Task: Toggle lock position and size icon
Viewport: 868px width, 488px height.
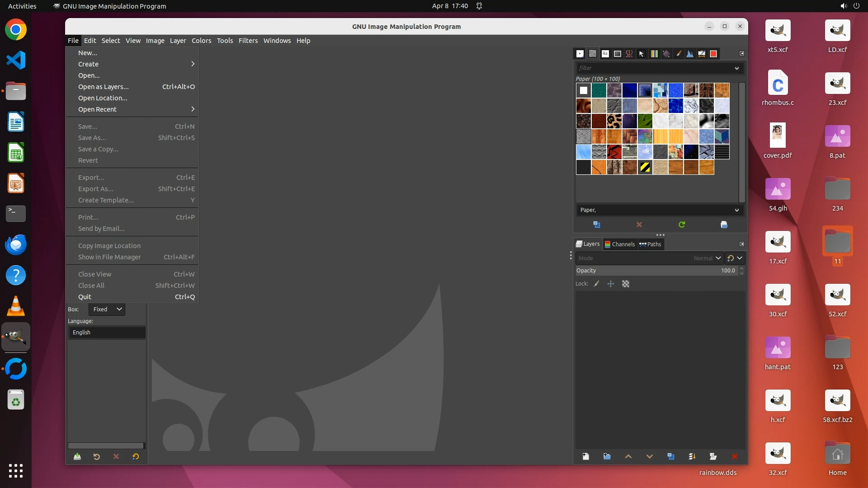Action: [x=611, y=284]
